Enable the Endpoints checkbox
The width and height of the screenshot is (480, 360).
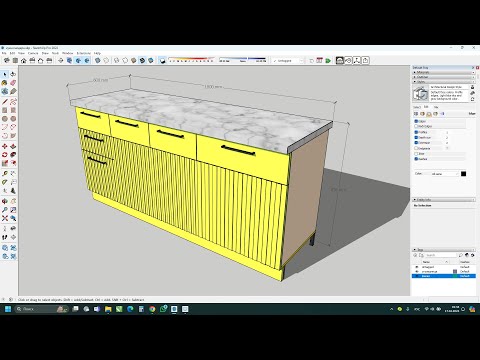pos(416,148)
